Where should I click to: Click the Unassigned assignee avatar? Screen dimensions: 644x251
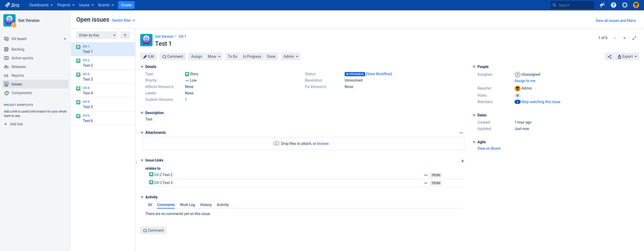point(518,74)
